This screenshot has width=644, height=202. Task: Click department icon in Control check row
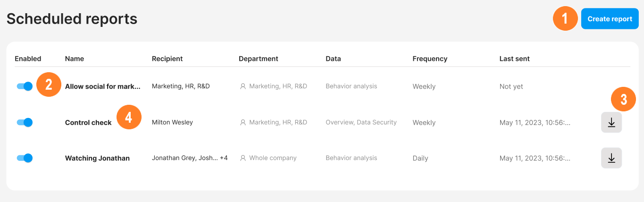pos(243,122)
